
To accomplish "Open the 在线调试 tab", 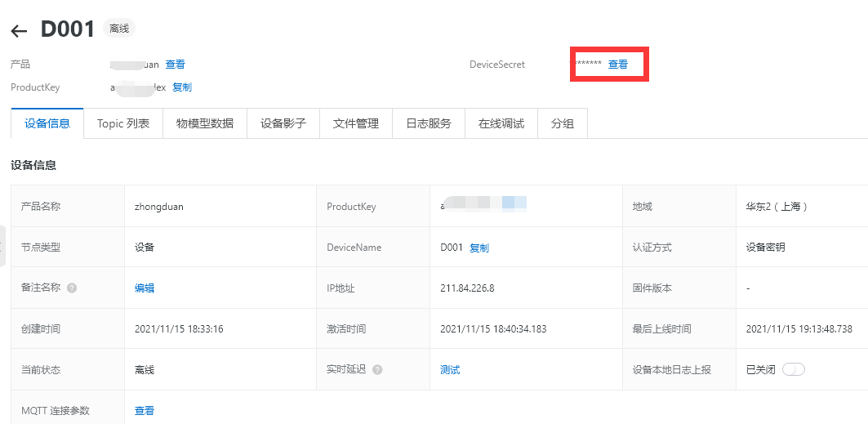I will (x=501, y=123).
